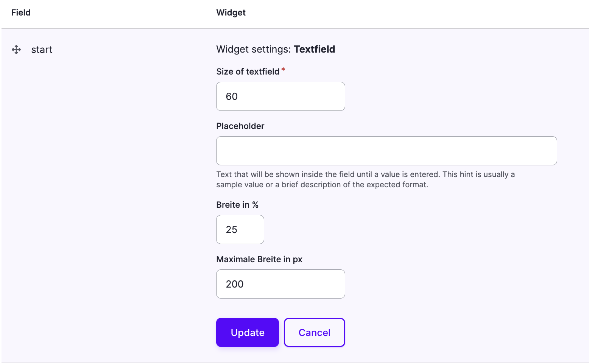Click the Maximale Breite in px input
This screenshot has width=589, height=364.
(x=280, y=284)
